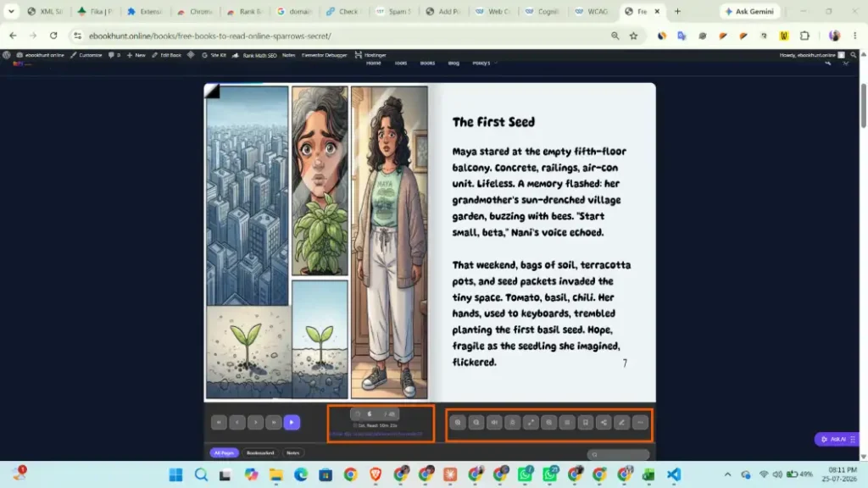Open the pencil annotate tool
868x488 pixels.
coord(622,422)
